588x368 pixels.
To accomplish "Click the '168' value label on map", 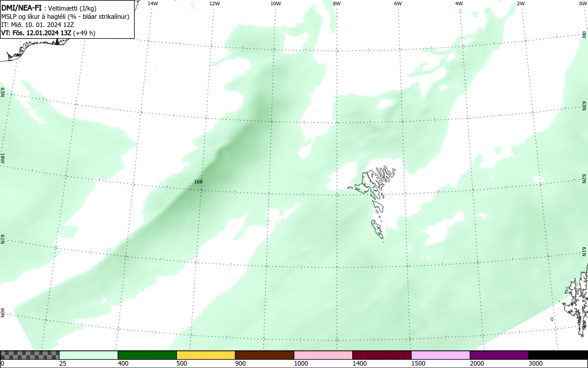I will 198,182.
